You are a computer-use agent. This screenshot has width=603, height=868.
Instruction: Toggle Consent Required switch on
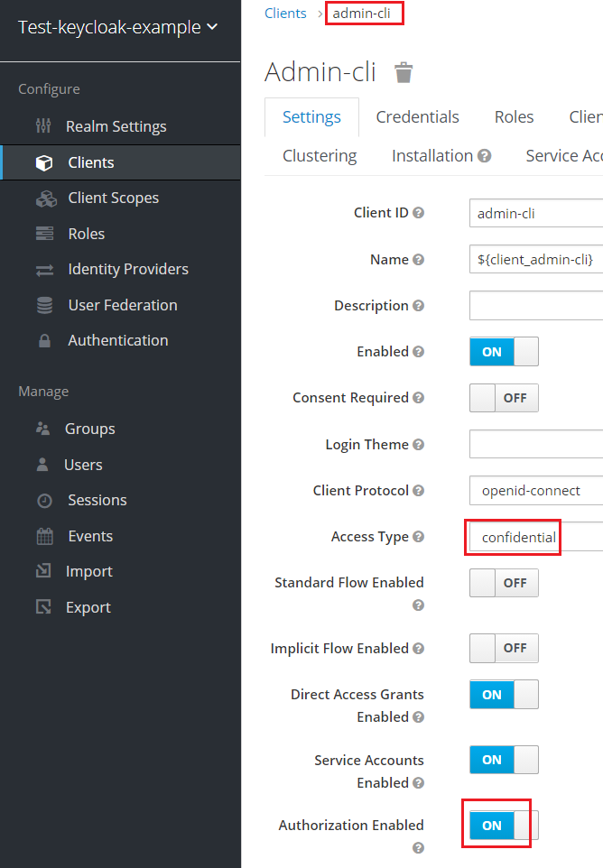(x=504, y=398)
